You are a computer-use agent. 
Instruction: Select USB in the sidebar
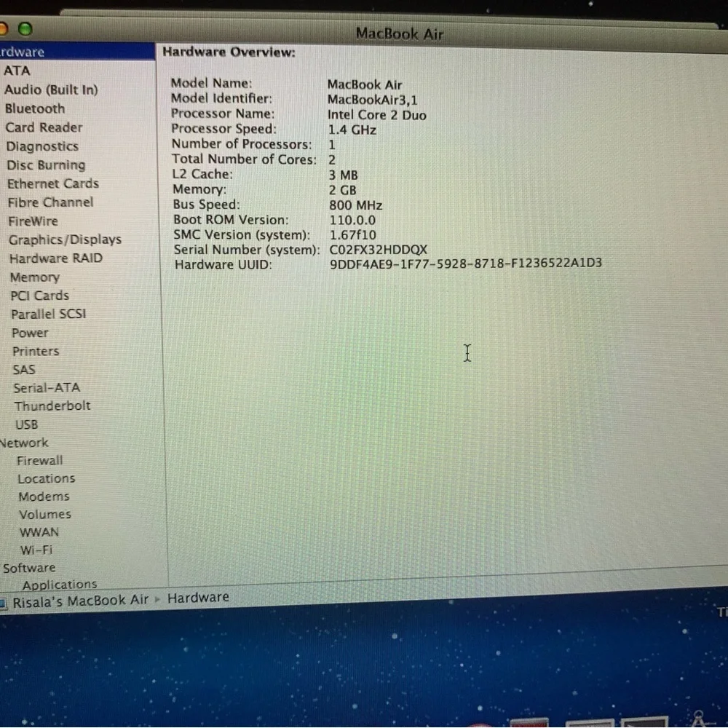26,424
